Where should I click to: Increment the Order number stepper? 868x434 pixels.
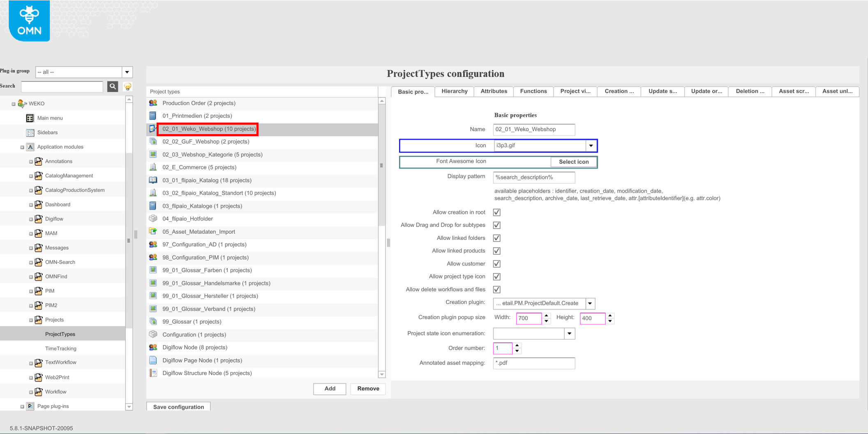[517, 346]
